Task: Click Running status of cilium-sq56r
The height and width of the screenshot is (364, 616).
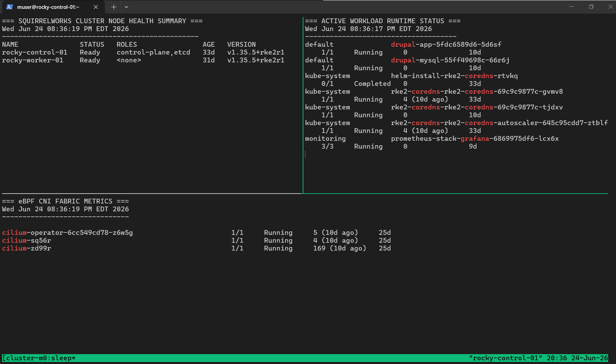Action: coord(278,241)
